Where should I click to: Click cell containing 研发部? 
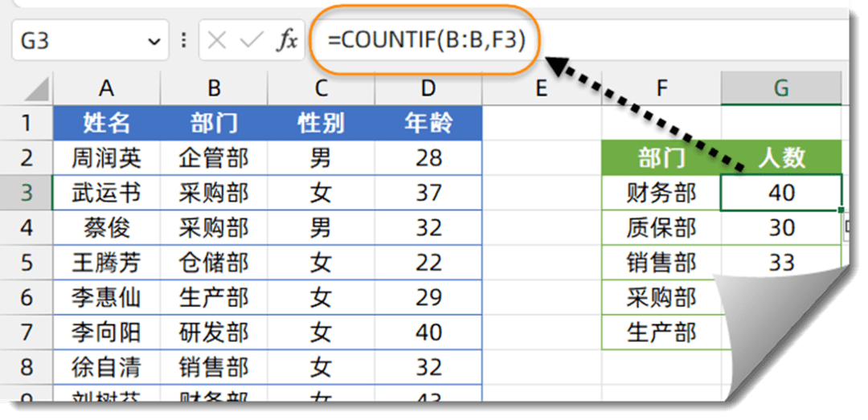pos(214,332)
